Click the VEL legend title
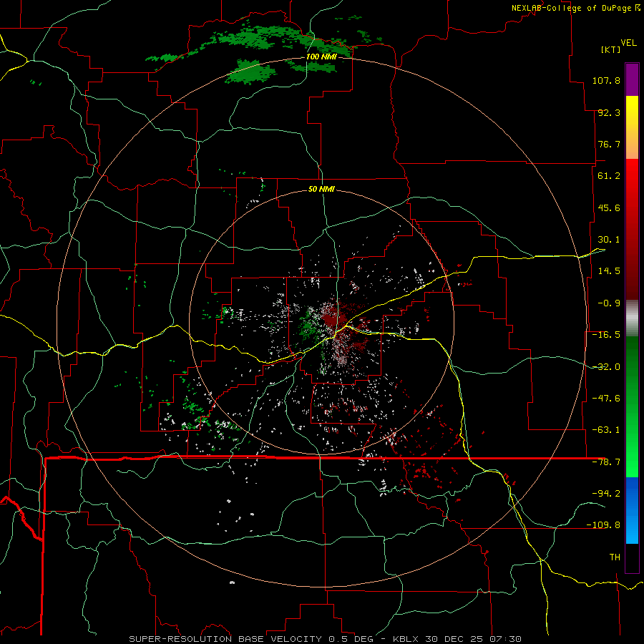 pyautogui.click(x=628, y=43)
